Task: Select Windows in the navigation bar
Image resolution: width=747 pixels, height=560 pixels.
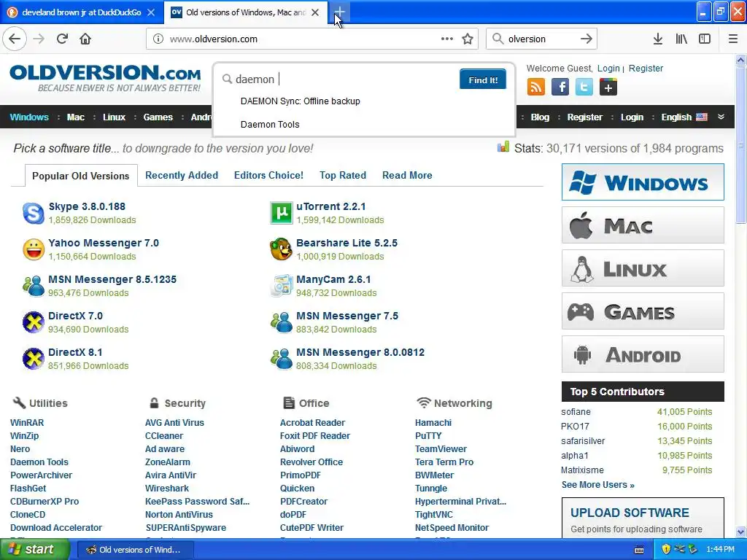Action: pyautogui.click(x=29, y=117)
